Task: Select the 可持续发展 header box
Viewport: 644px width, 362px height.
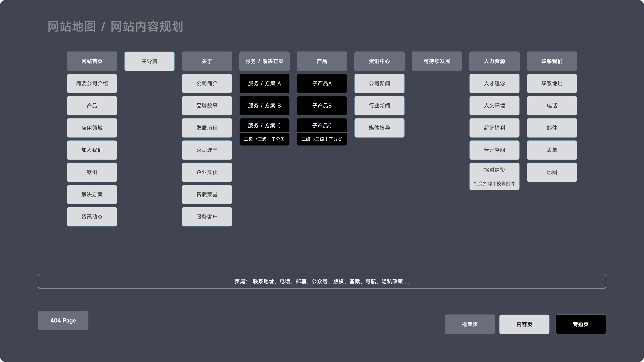Action: [437, 61]
